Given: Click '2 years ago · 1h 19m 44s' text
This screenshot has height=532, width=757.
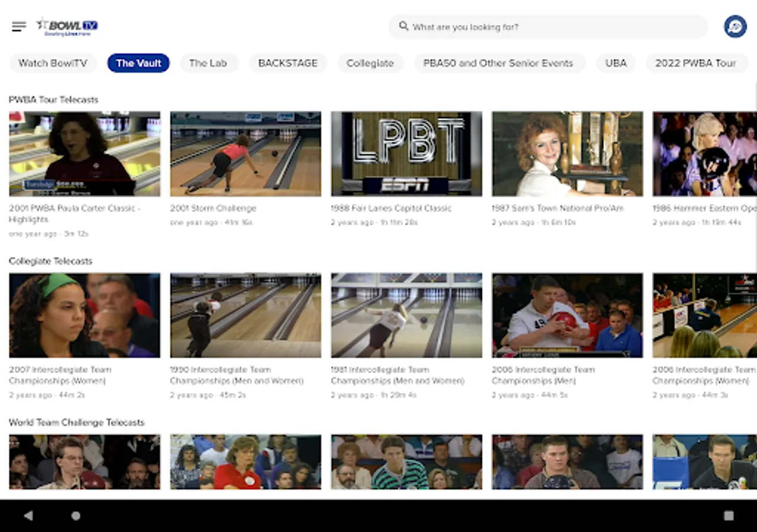Looking at the screenshot, I should [697, 223].
